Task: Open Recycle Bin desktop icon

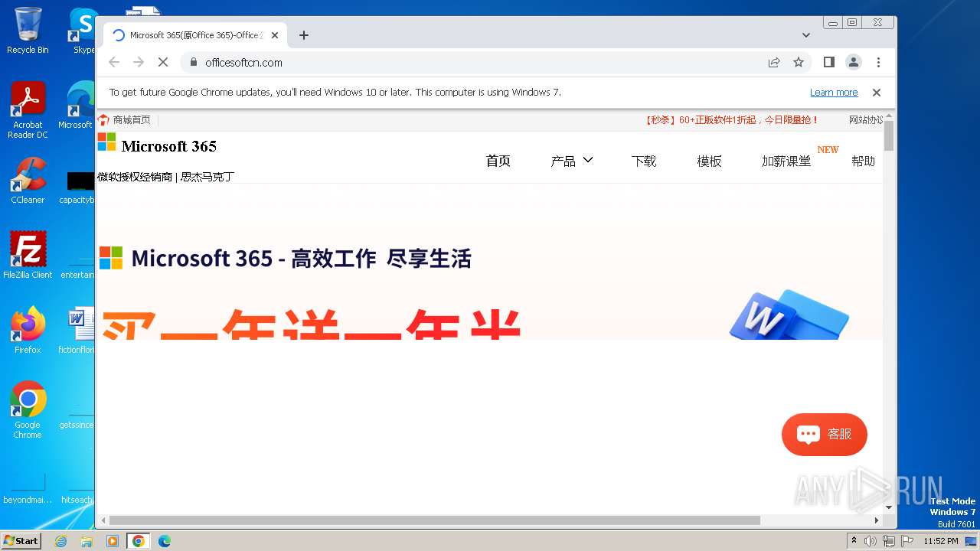Action: (x=28, y=31)
